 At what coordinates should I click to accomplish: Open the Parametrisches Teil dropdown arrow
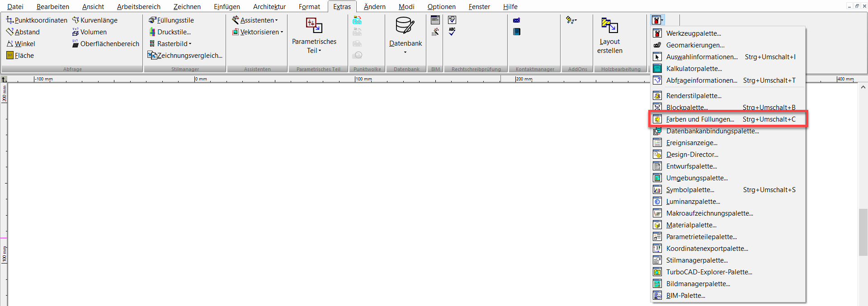pos(320,51)
